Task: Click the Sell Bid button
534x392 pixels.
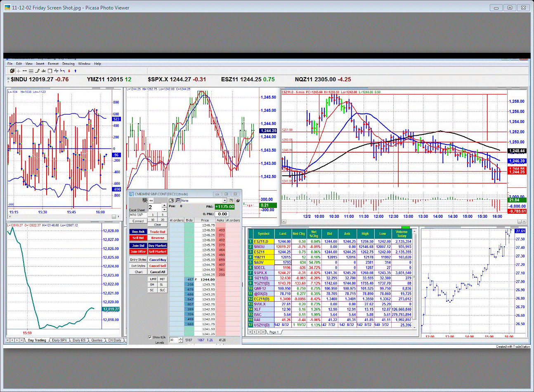Action: [138, 238]
